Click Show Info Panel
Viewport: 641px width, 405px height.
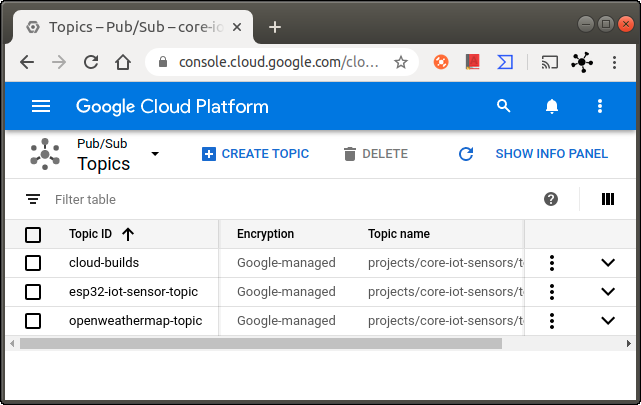tap(533, 154)
